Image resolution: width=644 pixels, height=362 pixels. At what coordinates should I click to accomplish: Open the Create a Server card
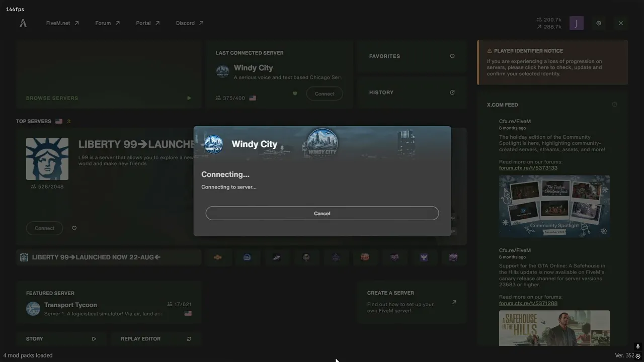[x=412, y=302]
